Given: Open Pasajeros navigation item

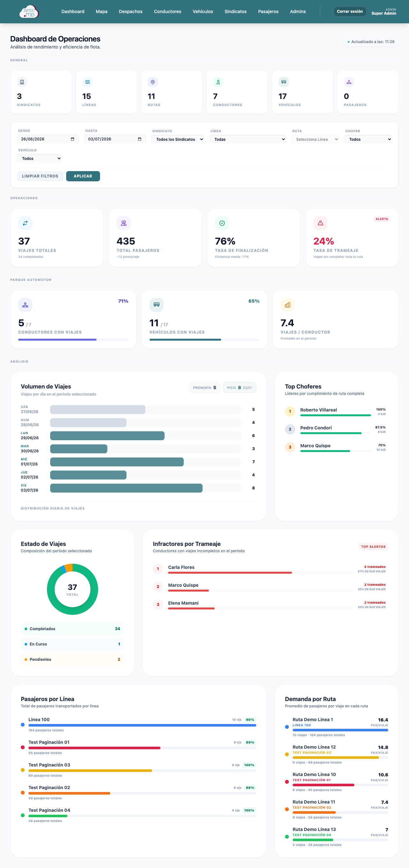Looking at the screenshot, I should pyautogui.click(x=268, y=11).
